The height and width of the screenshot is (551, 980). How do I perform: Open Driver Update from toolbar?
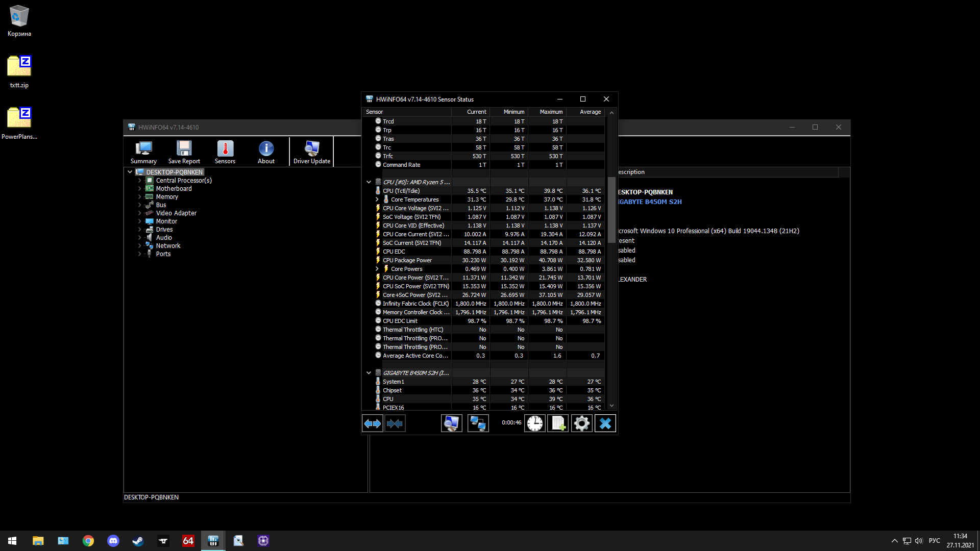click(x=311, y=152)
